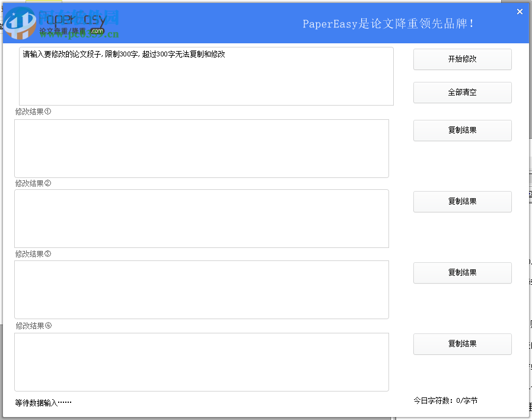The height and width of the screenshot is (420, 532).
Task: Copy result ③ using its 复制结果 button
Action: [462, 273]
